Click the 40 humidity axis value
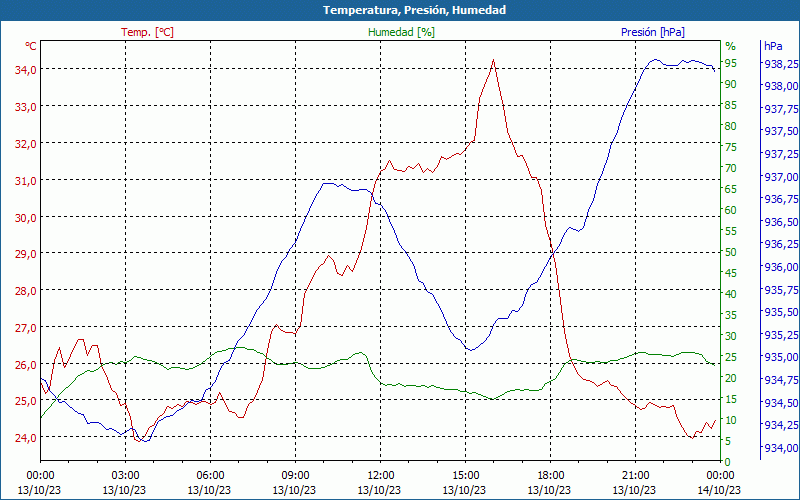The image size is (800, 500). pyautogui.click(x=731, y=294)
